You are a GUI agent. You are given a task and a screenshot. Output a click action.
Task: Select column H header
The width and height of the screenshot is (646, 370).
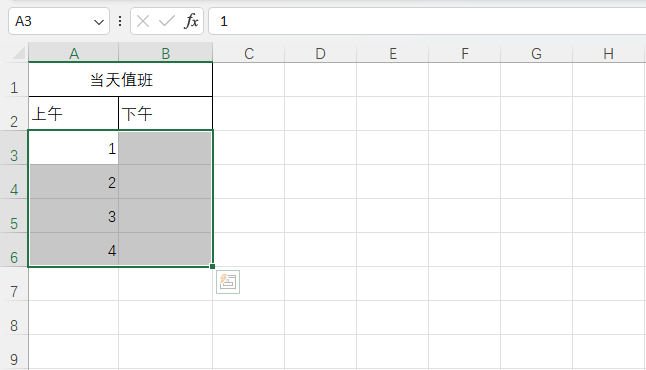coord(609,53)
